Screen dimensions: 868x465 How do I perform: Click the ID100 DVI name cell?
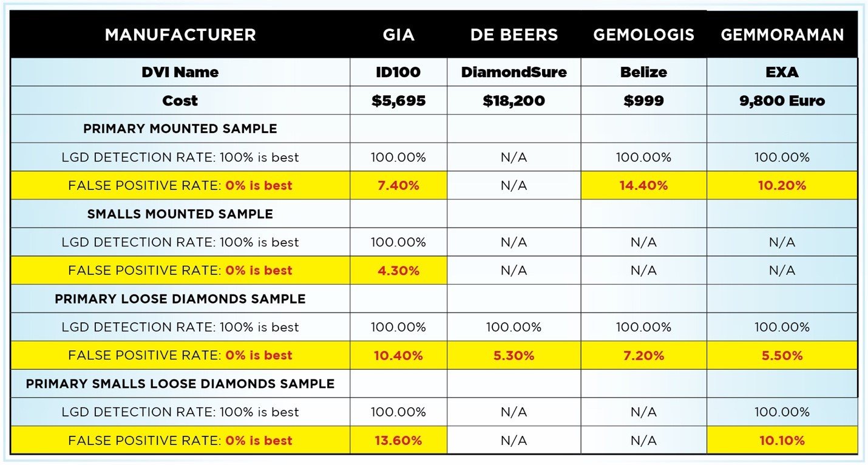click(399, 72)
